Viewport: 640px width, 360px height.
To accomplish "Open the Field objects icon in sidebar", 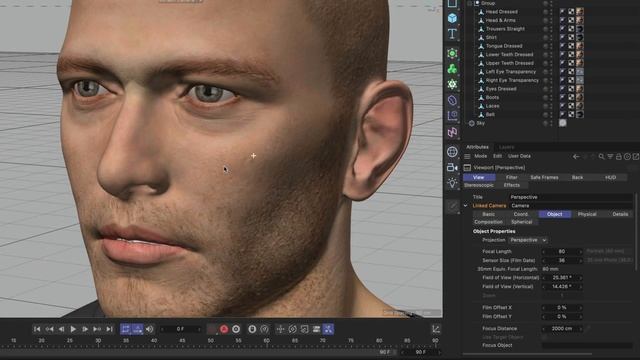I will tap(452, 116).
